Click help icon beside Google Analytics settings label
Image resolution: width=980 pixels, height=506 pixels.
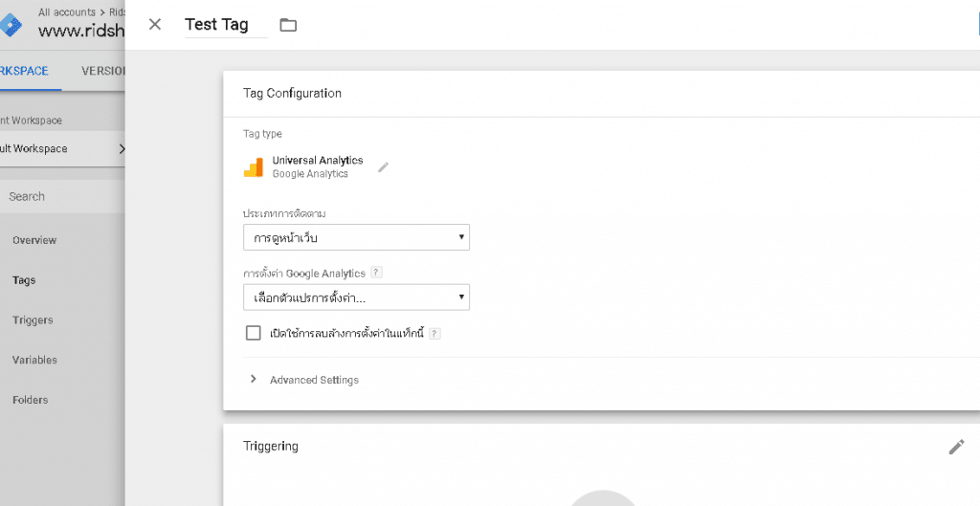click(x=376, y=273)
